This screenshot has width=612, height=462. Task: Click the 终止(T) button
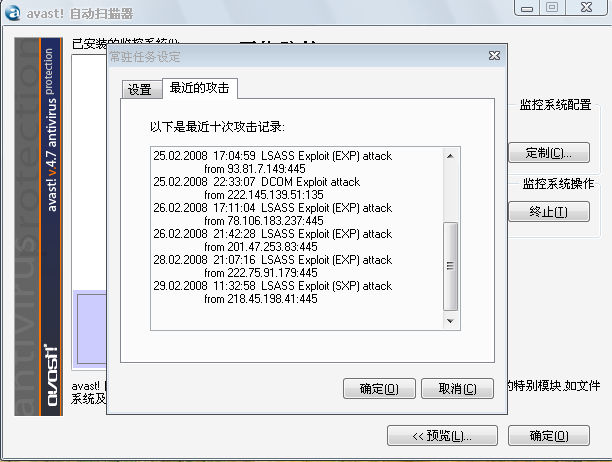(549, 212)
